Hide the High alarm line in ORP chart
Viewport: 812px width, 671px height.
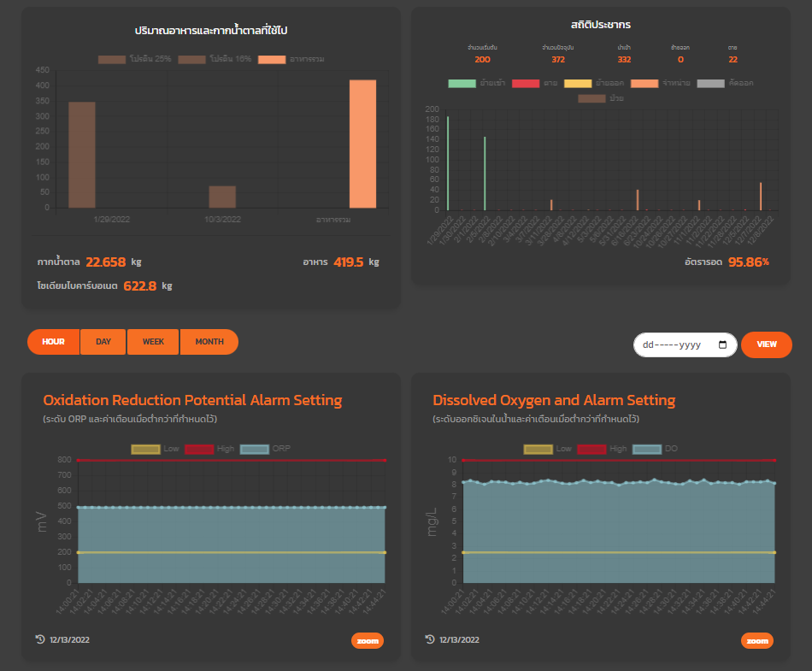point(198,449)
